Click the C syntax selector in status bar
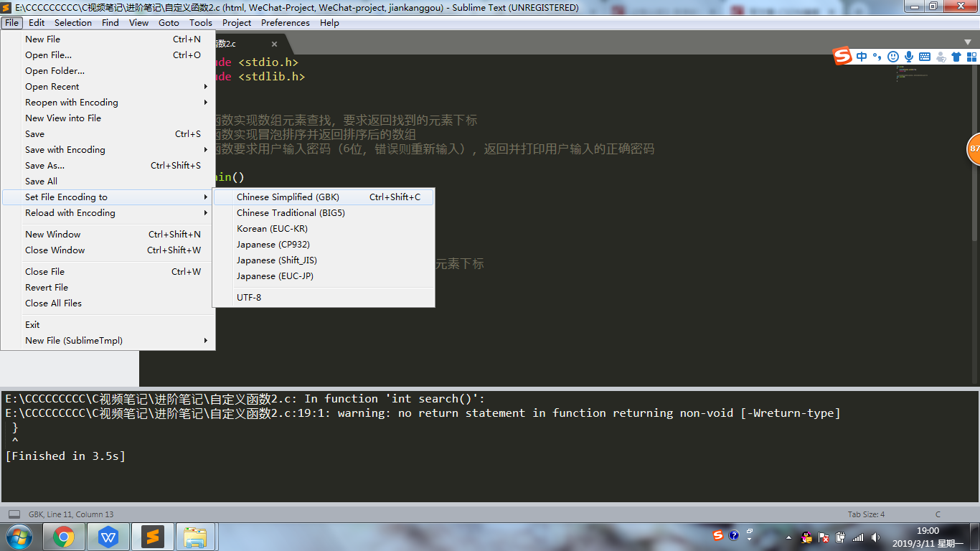The width and height of the screenshot is (980, 551). [938, 514]
